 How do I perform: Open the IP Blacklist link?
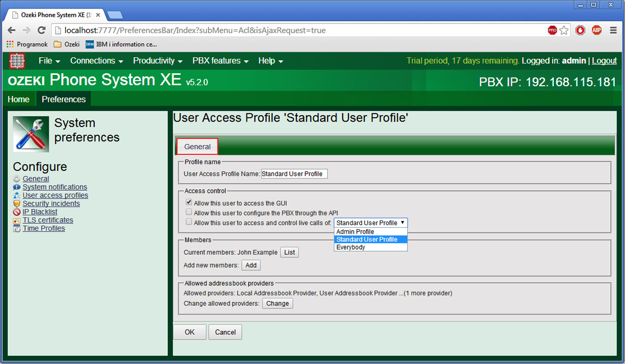40,212
